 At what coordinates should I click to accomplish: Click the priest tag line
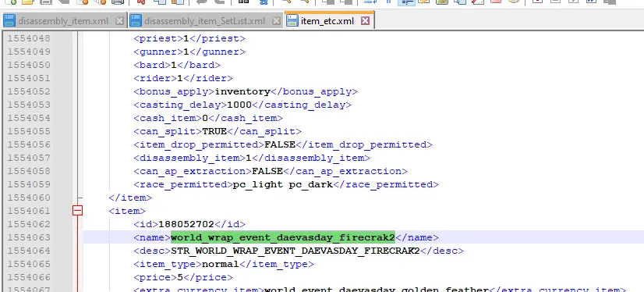(189, 39)
